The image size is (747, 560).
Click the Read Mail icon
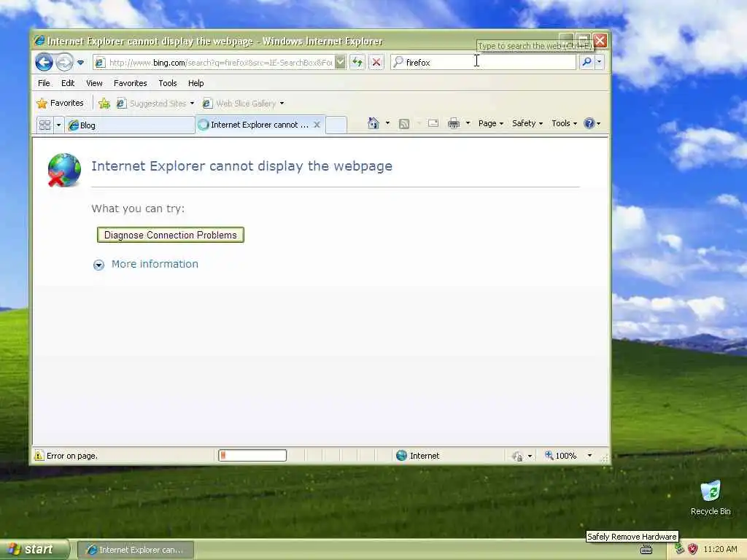point(433,123)
